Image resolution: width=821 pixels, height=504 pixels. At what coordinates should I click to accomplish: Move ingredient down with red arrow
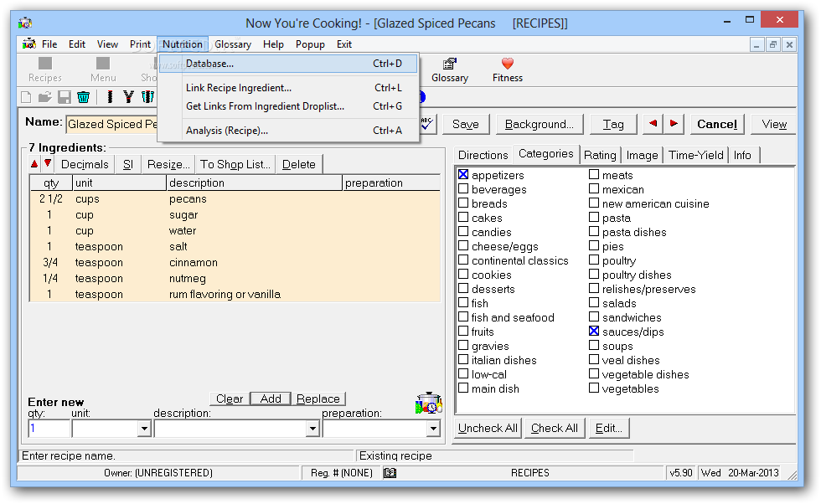[48, 163]
